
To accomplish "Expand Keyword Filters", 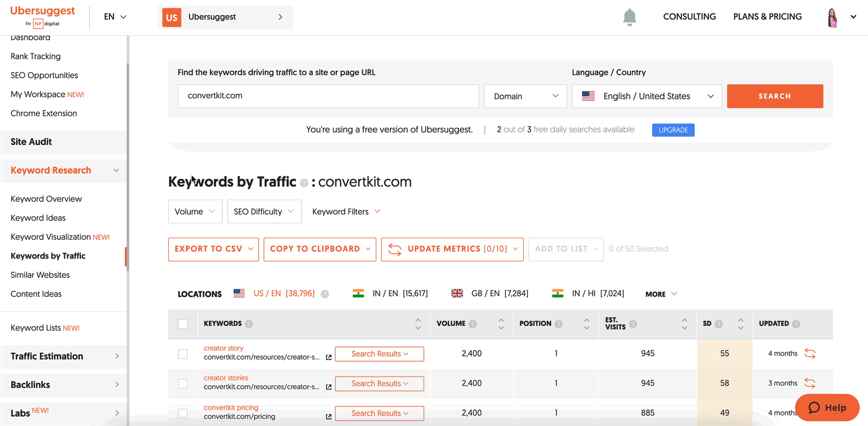I will [x=346, y=212].
